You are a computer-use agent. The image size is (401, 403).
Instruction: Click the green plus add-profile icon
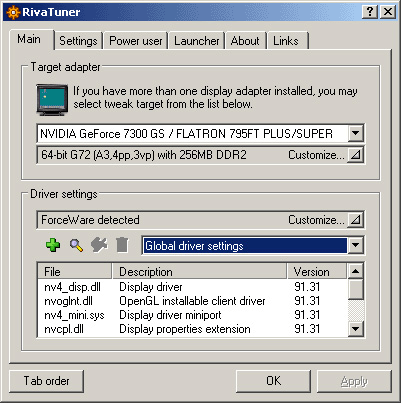pos(53,245)
